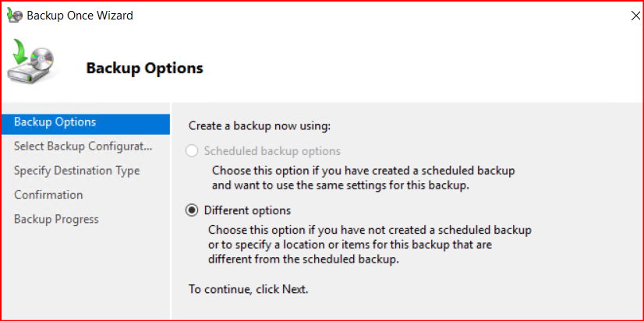Select the Backup Options wizard step
This screenshot has height=321, width=644.
tap(55, 122)
